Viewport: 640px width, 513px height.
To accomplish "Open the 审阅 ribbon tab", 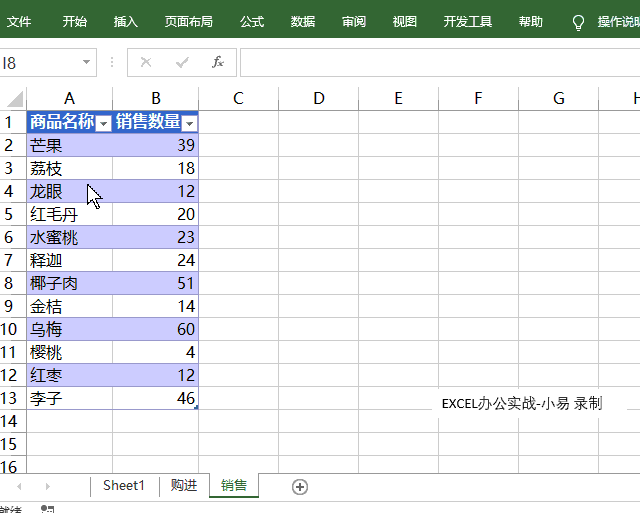I will pos(354,21).
